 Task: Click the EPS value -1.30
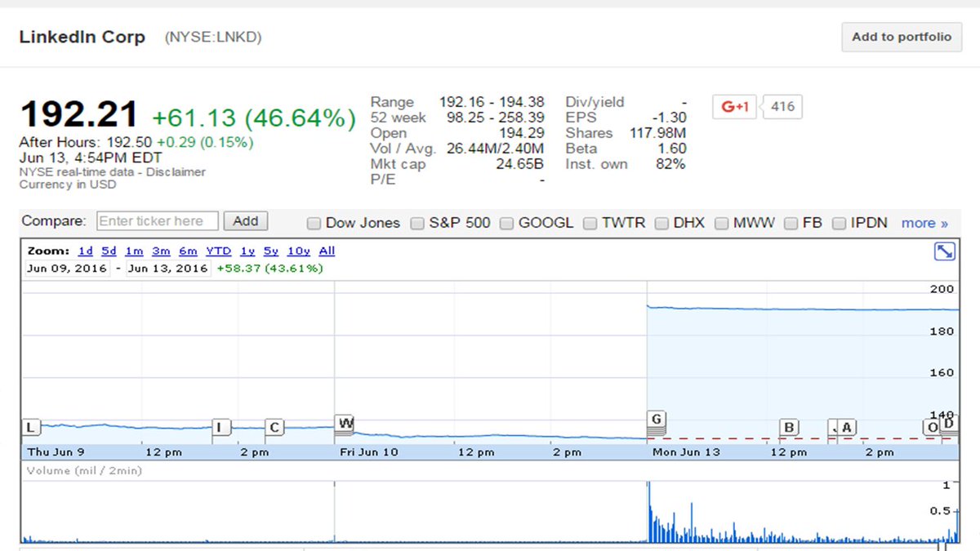coord(669,118)
